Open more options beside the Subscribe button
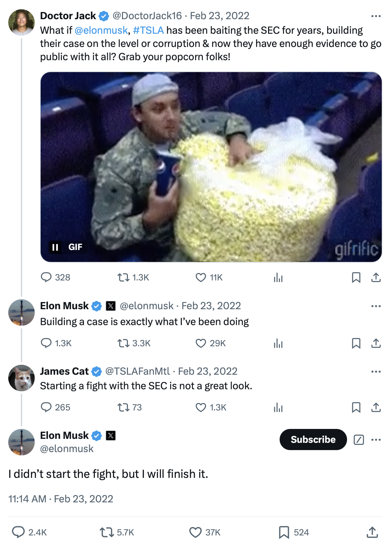 click(376, 440)
